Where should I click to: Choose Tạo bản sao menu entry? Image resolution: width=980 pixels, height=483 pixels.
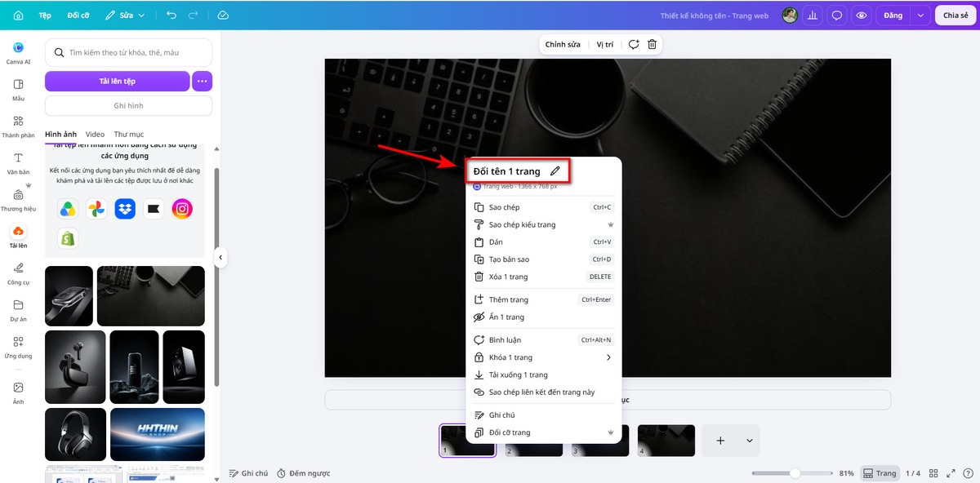coord(543,259)
